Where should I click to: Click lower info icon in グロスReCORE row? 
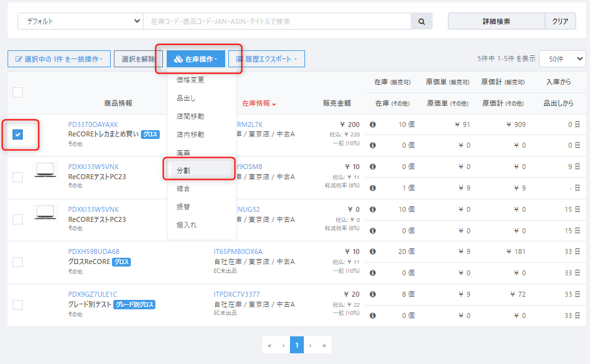pyautogui.click(x=372, y=273)
